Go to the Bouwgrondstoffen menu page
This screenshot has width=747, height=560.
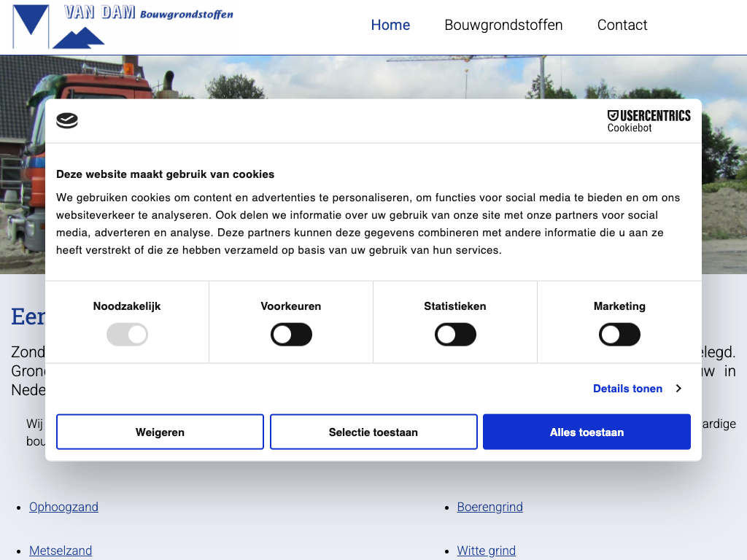[x=503, y=25]
